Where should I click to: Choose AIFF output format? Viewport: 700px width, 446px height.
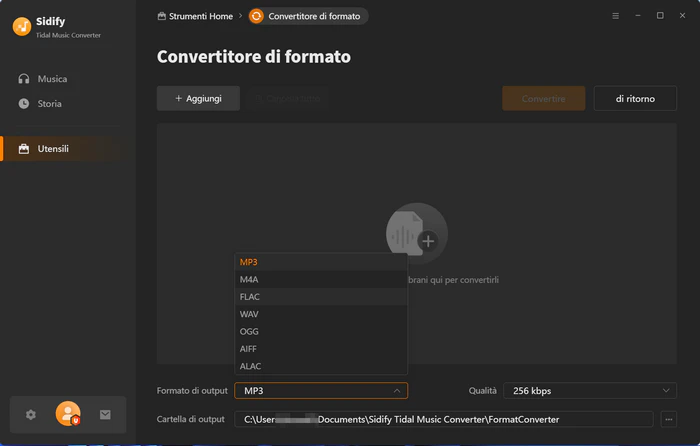(x=321, y=349)
